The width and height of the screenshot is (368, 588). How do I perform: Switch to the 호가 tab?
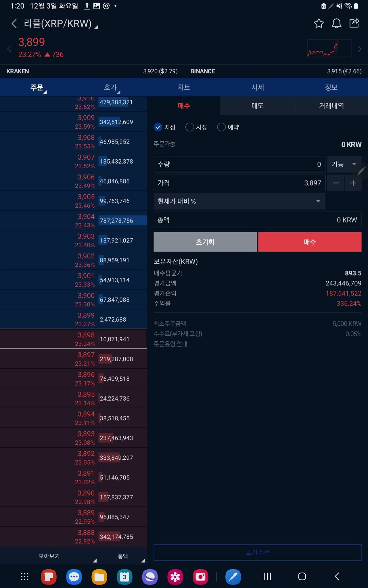click(110, 87)
